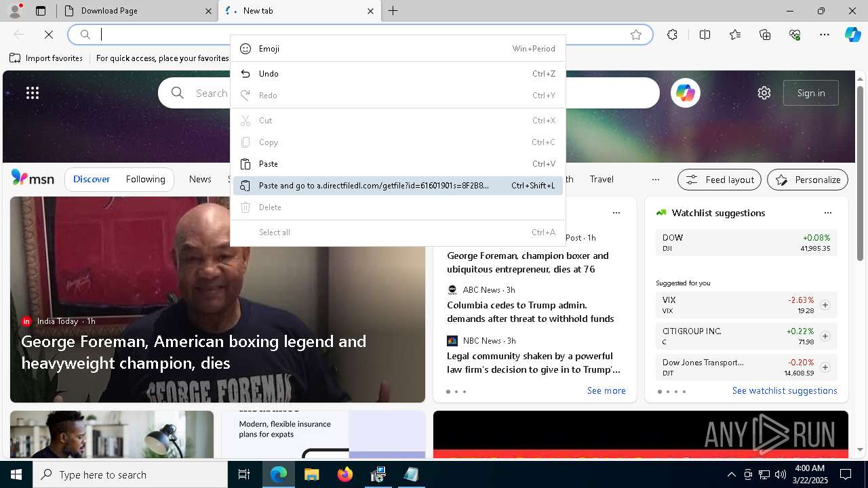The width and height of the screenshot is (868, 488).
Task: Open Legal community shaken article
Action: click(534, 363)
